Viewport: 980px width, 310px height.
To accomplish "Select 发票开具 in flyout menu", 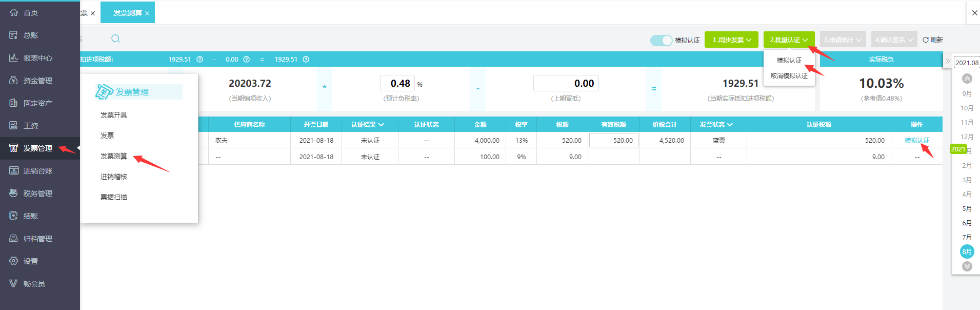I will point(114,115).
